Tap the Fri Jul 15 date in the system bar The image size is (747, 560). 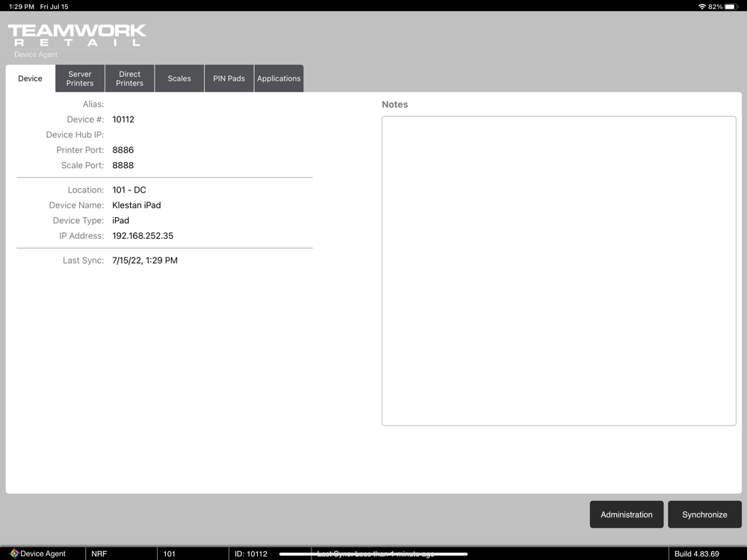tap(55, 7)
